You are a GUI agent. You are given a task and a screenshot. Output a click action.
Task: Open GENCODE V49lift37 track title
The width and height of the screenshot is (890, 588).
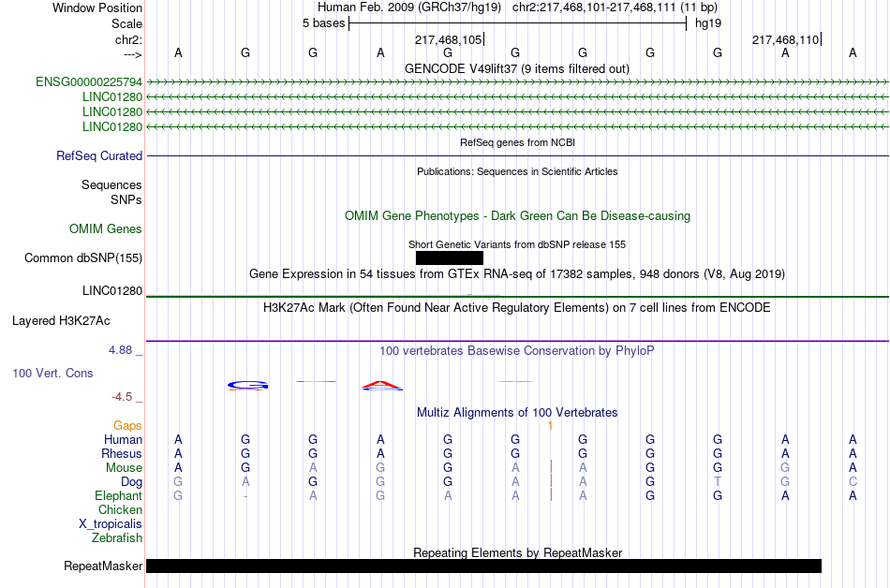[x=516, y=68]
